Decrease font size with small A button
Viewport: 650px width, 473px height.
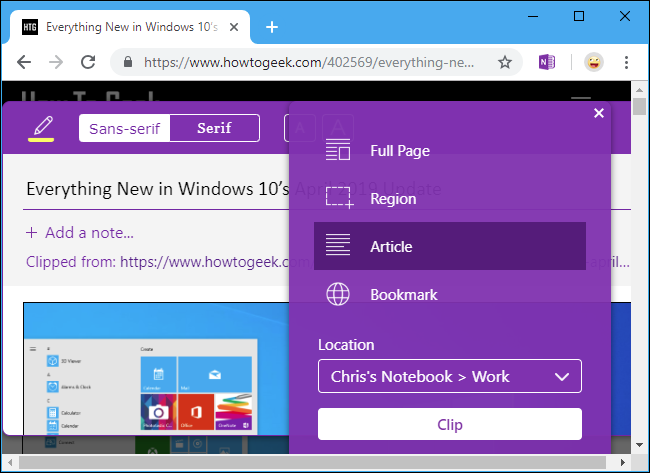[x=300, y=128]
